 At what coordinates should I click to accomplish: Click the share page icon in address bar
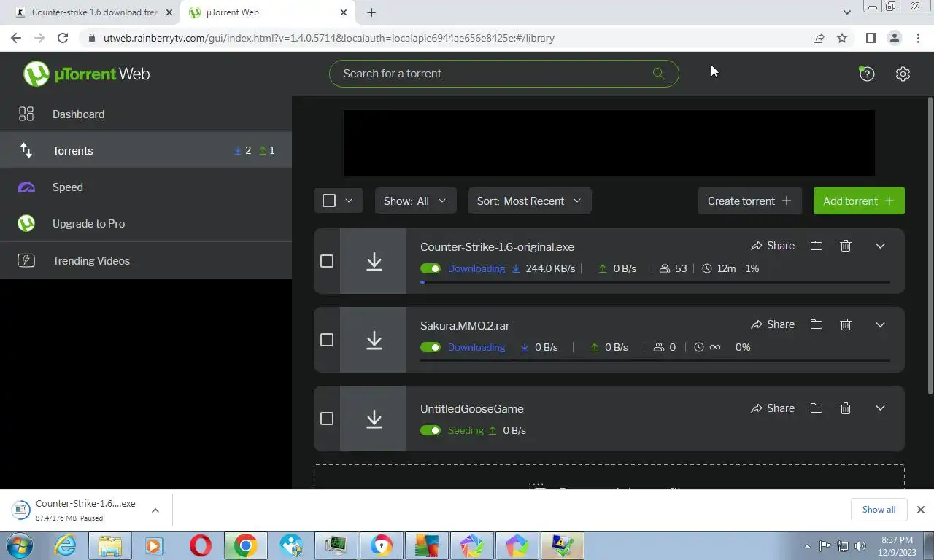819,38
